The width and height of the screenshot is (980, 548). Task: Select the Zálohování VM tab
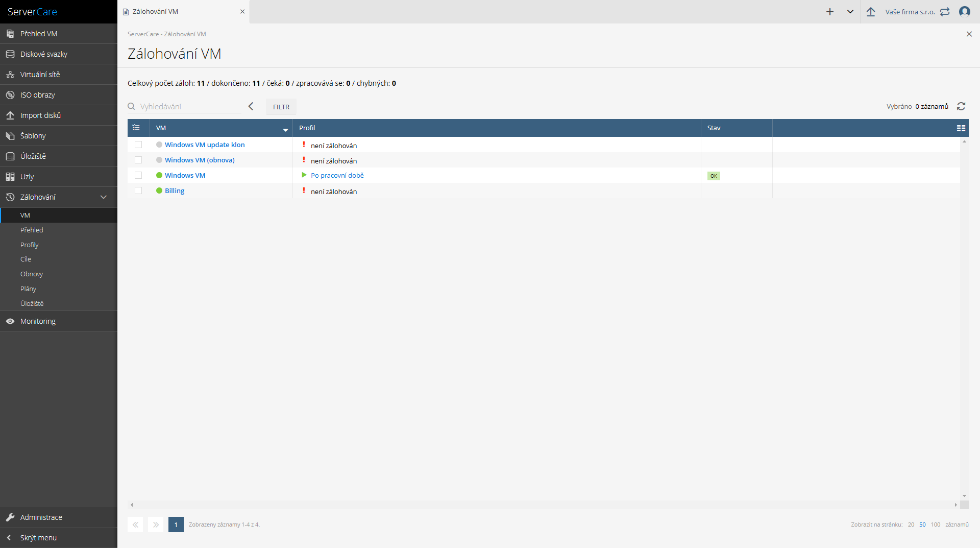tap(184, 12)
